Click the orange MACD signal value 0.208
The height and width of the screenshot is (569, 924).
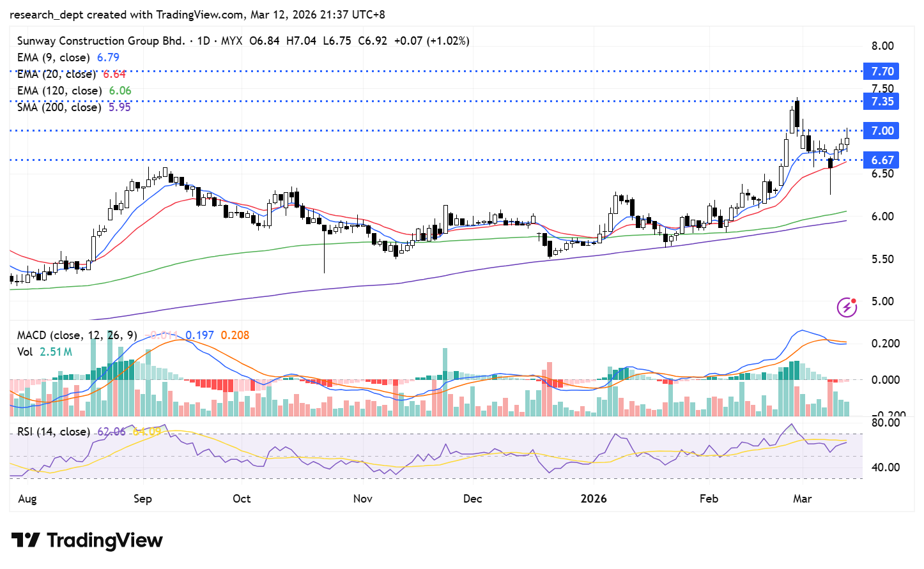(235, 335)
